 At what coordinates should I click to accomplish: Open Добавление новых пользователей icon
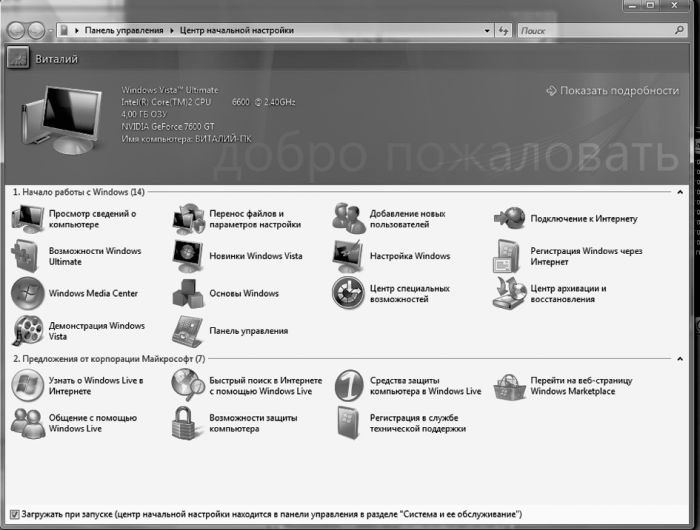(348, 219)
